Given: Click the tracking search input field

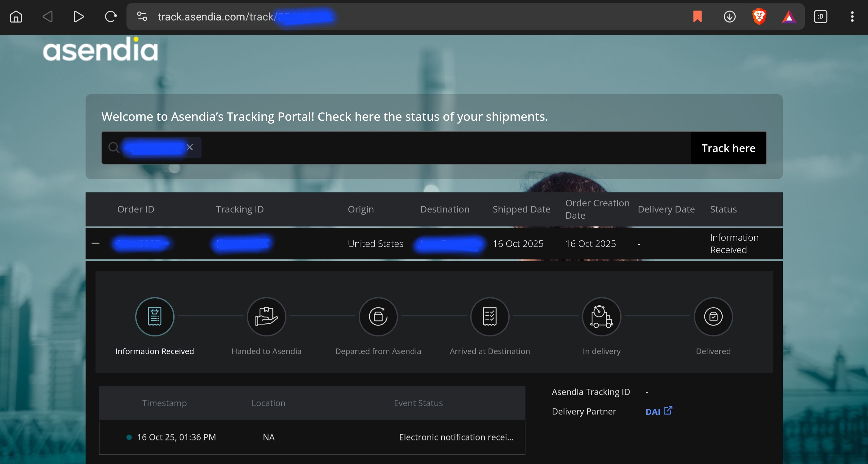Looking at the screenshot, I should pos(438,148).
